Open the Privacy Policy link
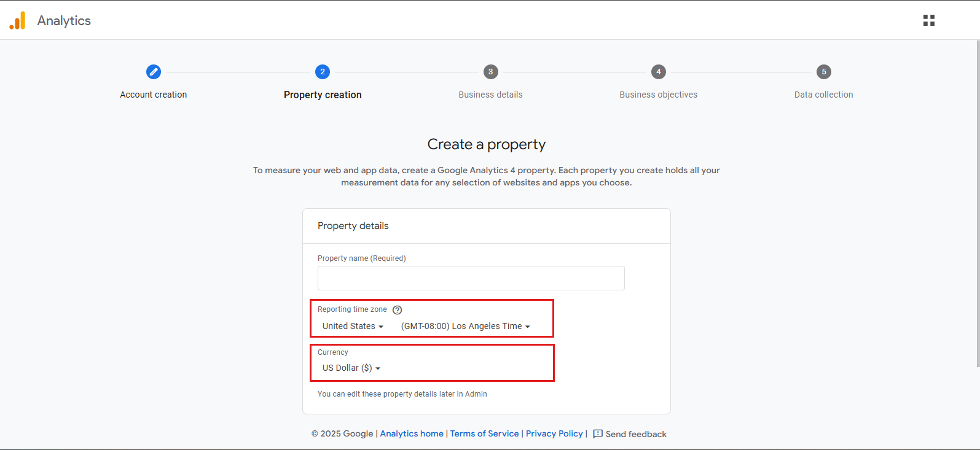Image resolution: width=980 pixels, height=450 pixels. point(554,433)
